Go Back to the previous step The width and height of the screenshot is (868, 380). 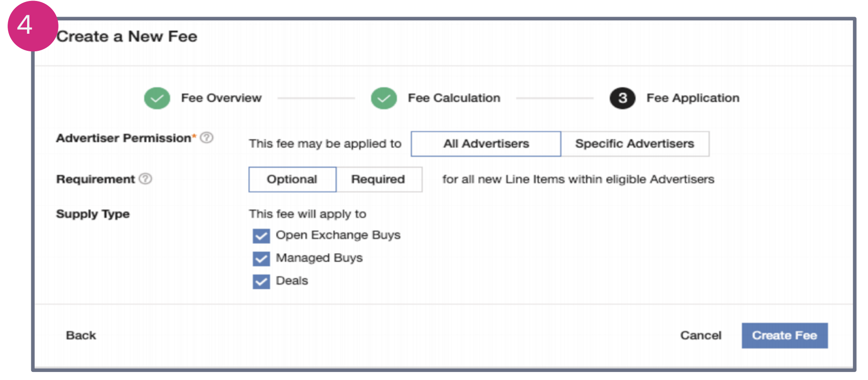pos(81,335)
